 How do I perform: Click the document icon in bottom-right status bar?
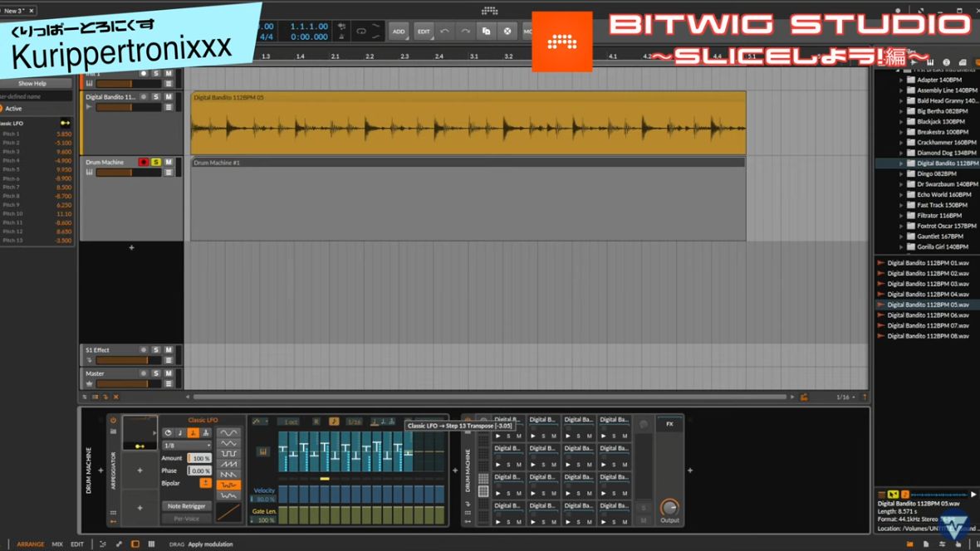926,544
